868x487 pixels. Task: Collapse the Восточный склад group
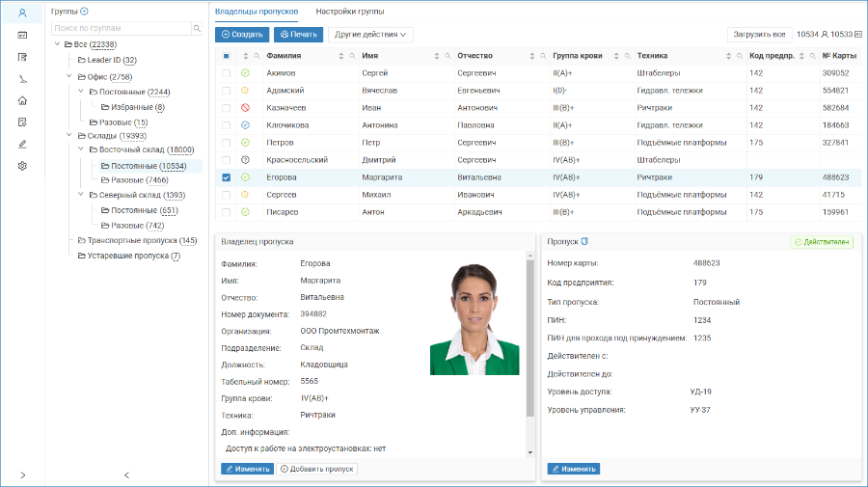[x=81, y=149]
